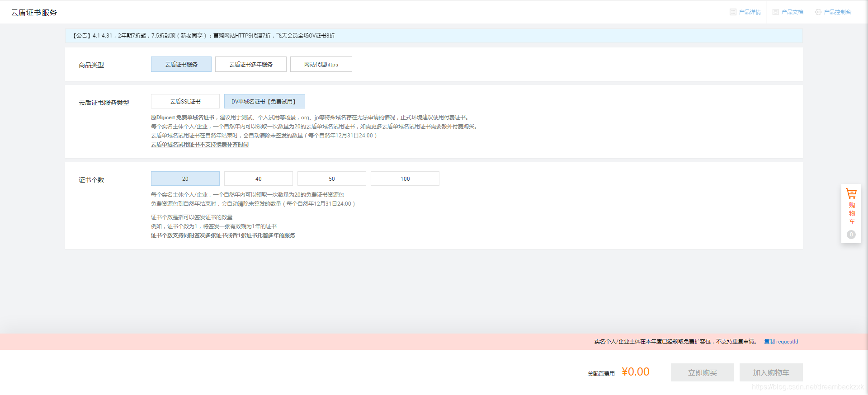
Task: Click 原Digicert 免费单域名证书 link
Action: (x=183, y=118)
